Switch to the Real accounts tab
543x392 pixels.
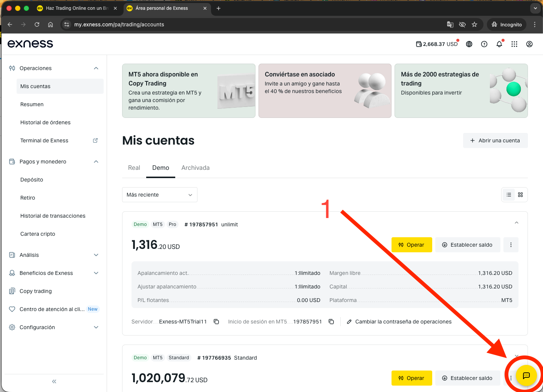(134, 168)
